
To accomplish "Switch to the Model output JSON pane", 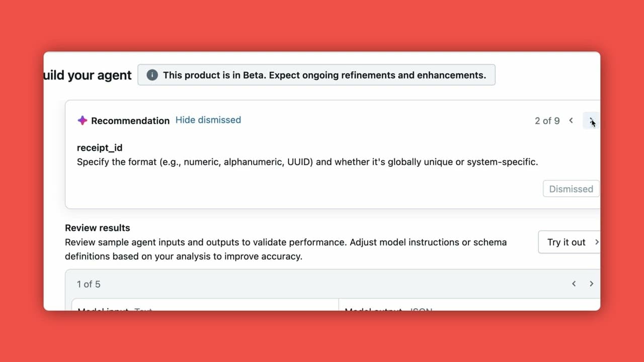I will [387, 310].
